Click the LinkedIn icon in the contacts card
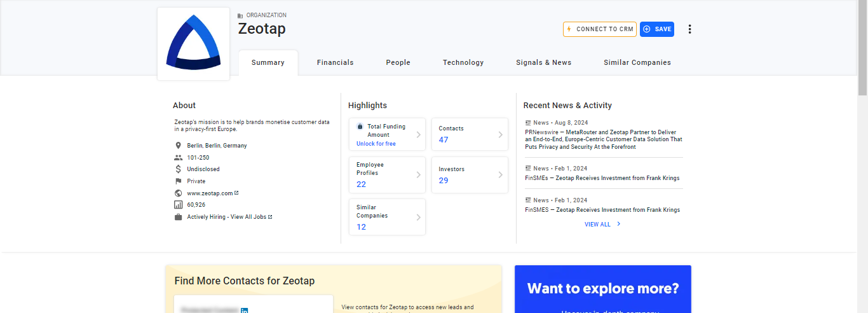Screen dimensions: 868x313 click(x=244, y=310)
